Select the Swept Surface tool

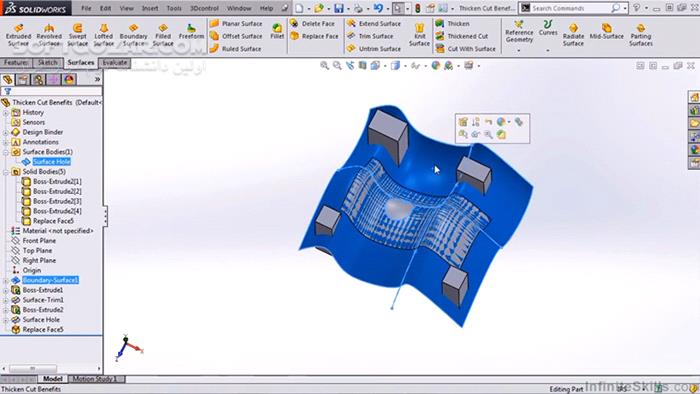tap(77, 35)
